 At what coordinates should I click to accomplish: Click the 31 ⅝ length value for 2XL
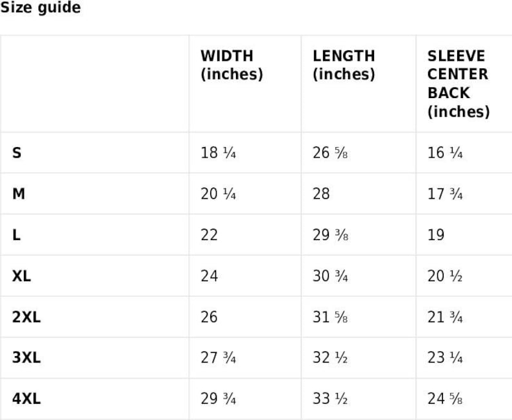click(x=330, y=317)
